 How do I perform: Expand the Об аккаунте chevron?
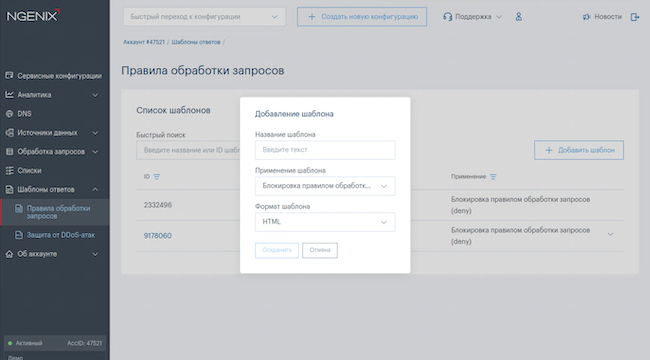[95, 254]
